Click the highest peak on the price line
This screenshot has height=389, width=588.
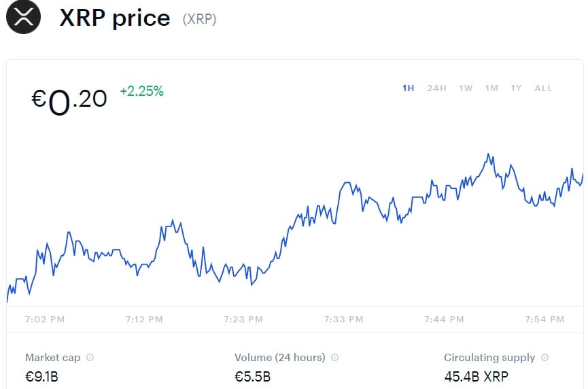pyautogui.click(x=488, y=155)
